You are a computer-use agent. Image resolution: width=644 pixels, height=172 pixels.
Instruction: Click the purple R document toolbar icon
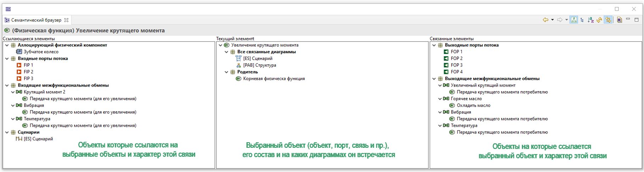click(x=619, y=20)
